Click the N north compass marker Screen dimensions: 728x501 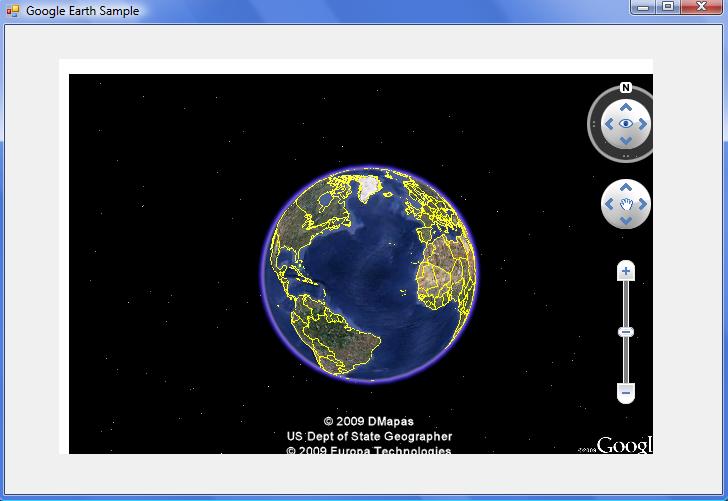pos(625,87)
